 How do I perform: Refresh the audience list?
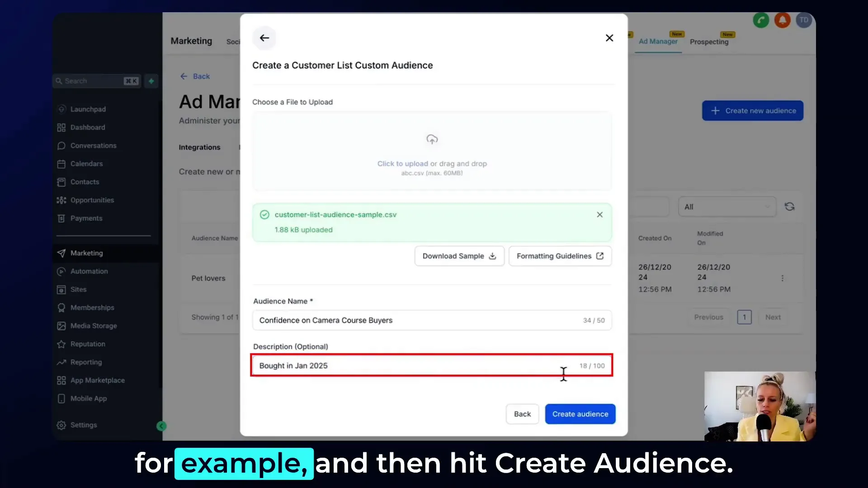[789, 206]
